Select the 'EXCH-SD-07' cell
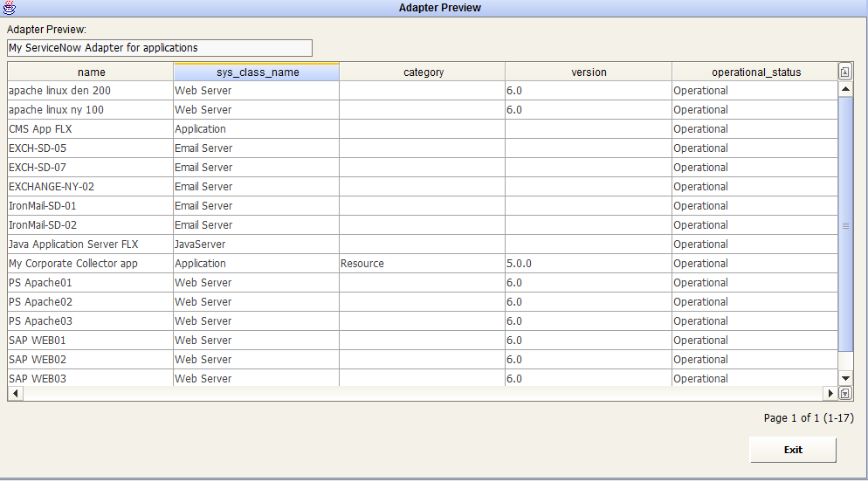 tap(91, 167)
